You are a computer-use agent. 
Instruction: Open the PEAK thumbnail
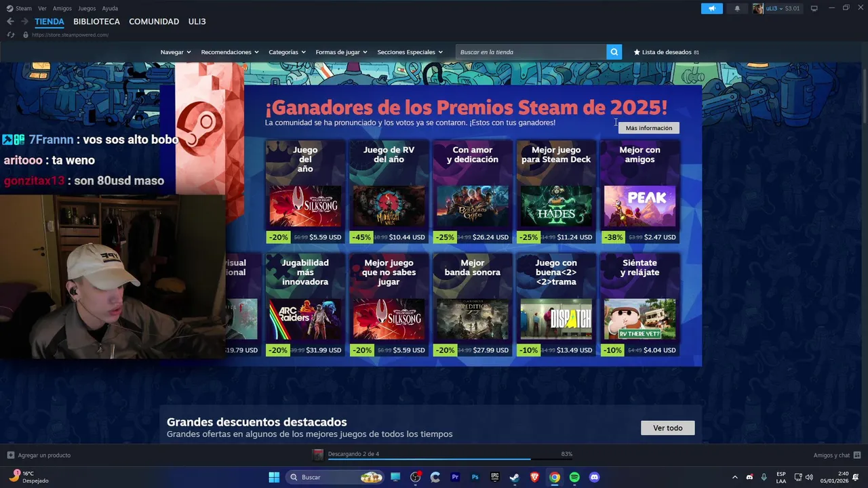(x=640, y=205)
